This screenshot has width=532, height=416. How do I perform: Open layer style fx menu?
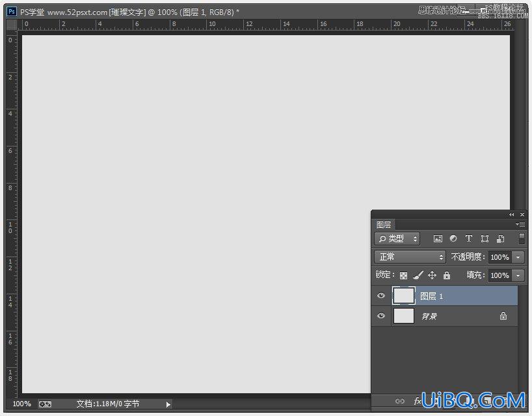point(418,401)
